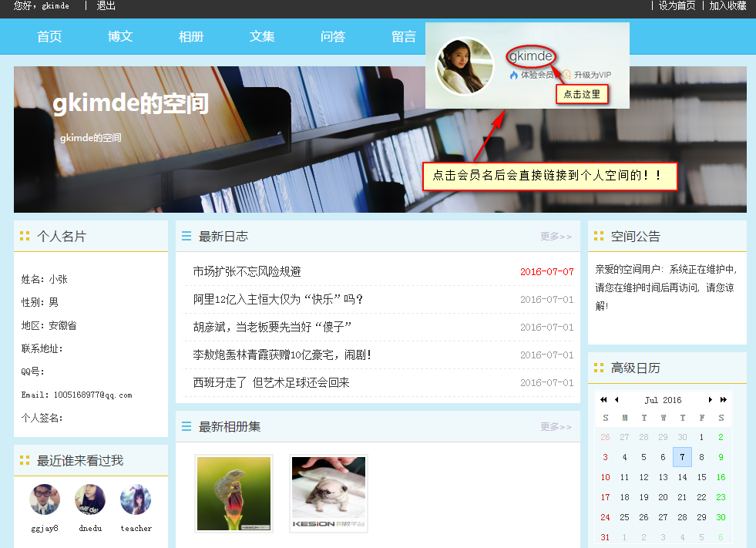Open the lizard photo album thumbnail
Image resolution: width=756 pixels, height=548 pixels.
pyautogui.click(x=234, y=493)
